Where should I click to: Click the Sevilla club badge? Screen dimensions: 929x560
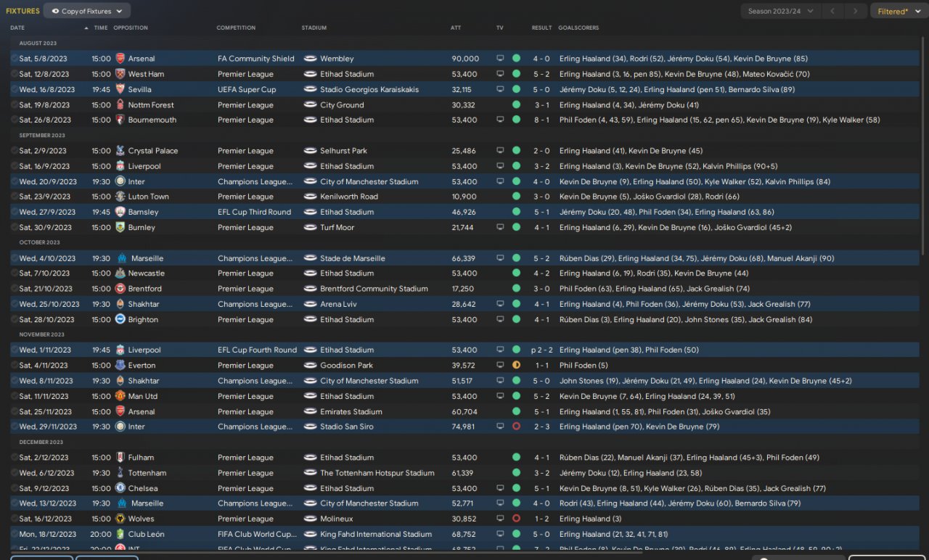tap(120, 90)
